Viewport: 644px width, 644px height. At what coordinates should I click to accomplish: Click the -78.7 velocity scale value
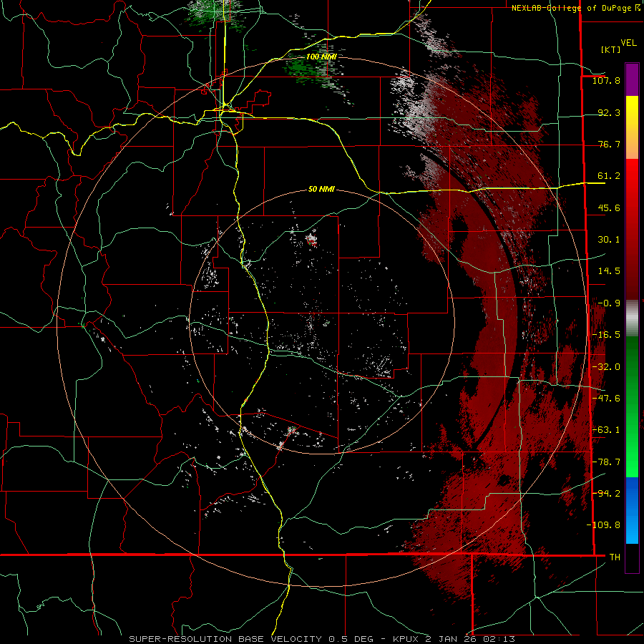pos(606,462)
